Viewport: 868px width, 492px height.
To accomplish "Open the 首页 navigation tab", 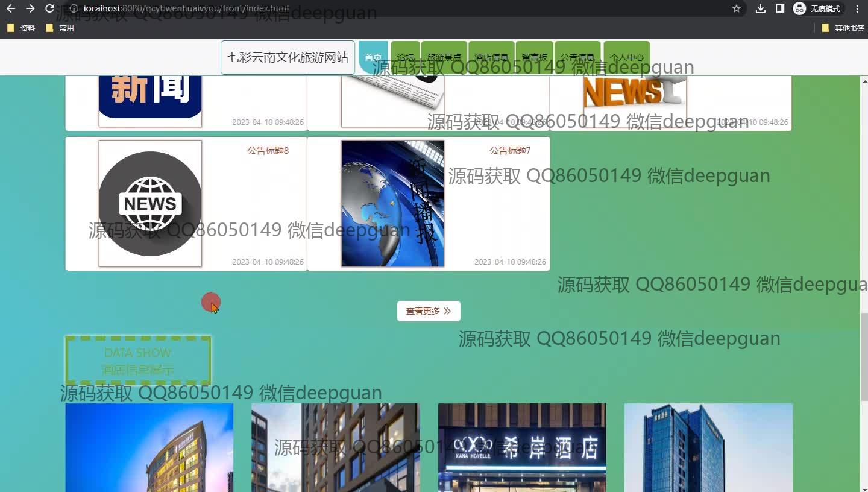I will pos(373,57).
